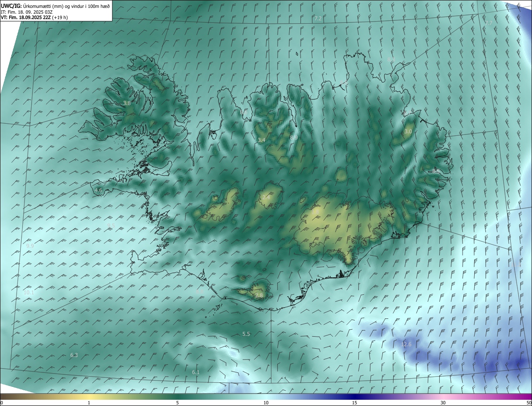The image size is (532, 406).
Task: Click the 'VT: Fim. 18.09.2025 22Z (+19 h)' line
Action: coord(34,17)
